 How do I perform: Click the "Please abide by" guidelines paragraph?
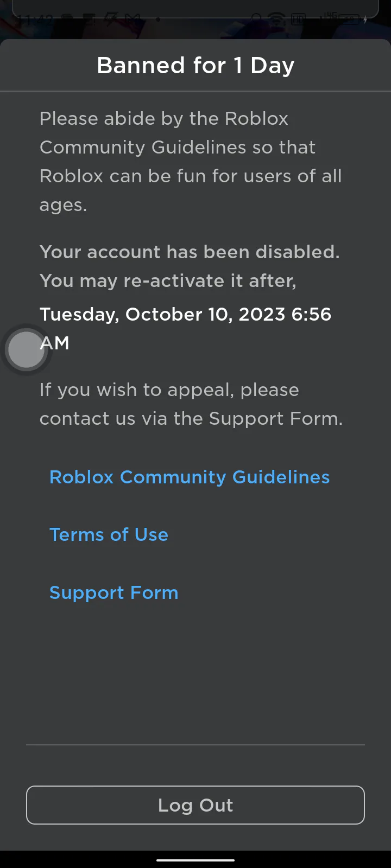click(x=191, y=161)
